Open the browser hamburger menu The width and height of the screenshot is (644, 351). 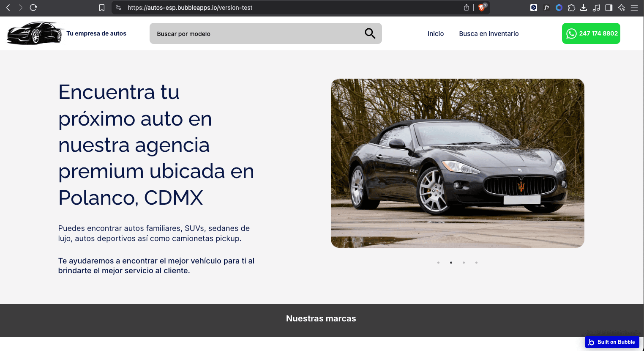(x=634, y=8)
